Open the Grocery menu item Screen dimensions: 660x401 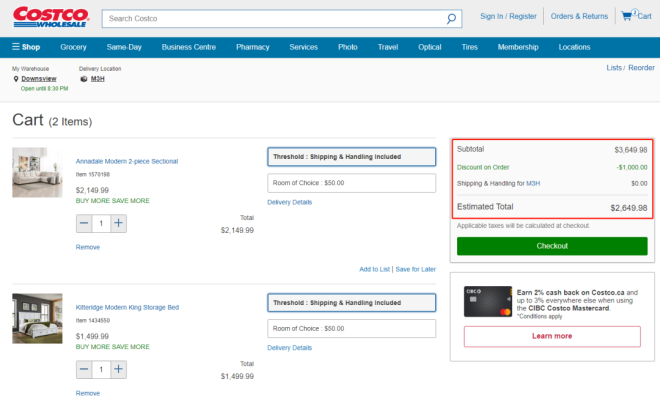click(73, 47)
